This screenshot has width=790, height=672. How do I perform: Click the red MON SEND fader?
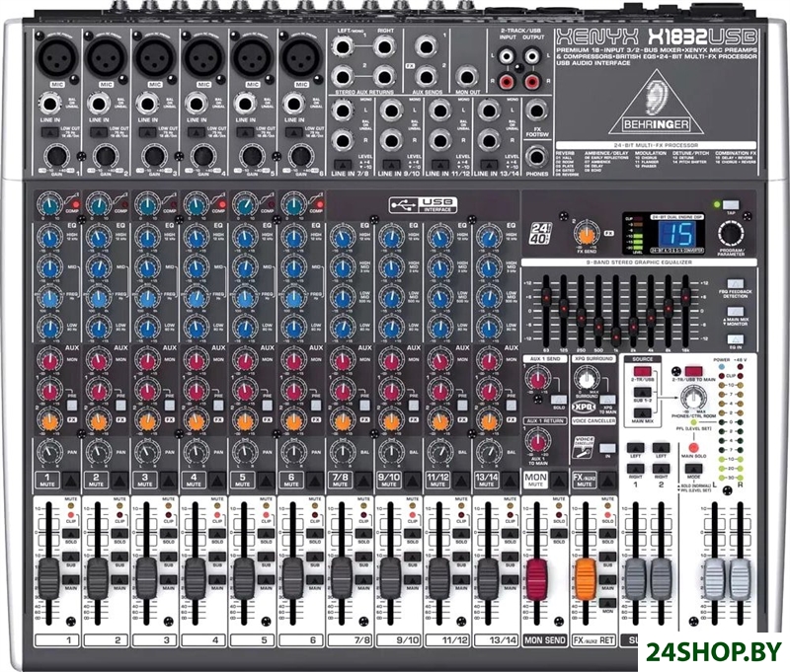point(537,578)
